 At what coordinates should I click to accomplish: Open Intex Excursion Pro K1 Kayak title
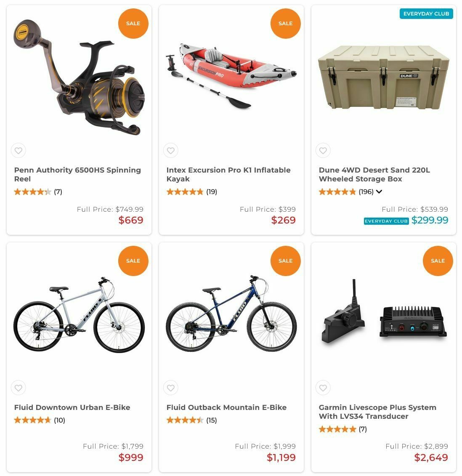(228, 174)
